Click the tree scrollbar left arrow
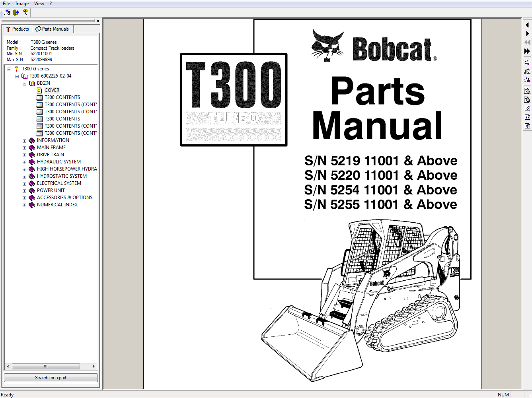The image size is (532, 398). click(x=8, y=366)
